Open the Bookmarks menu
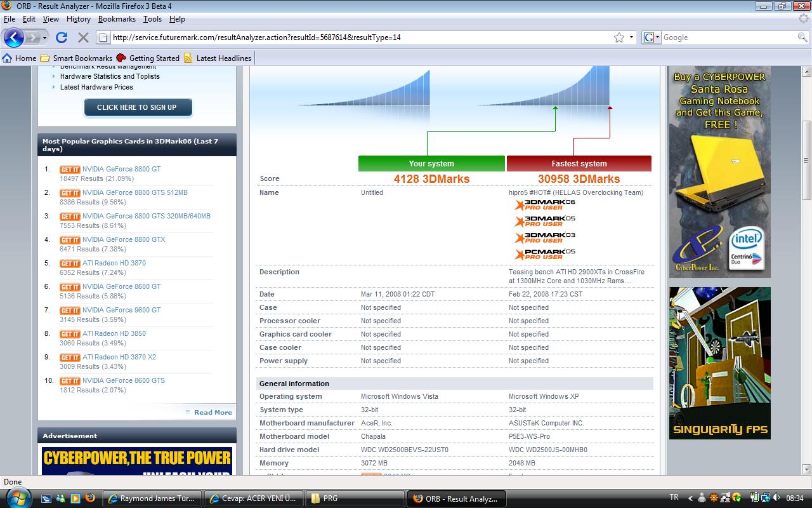Image resolution: width=812 pixels, height=508 pixels. 117,19
